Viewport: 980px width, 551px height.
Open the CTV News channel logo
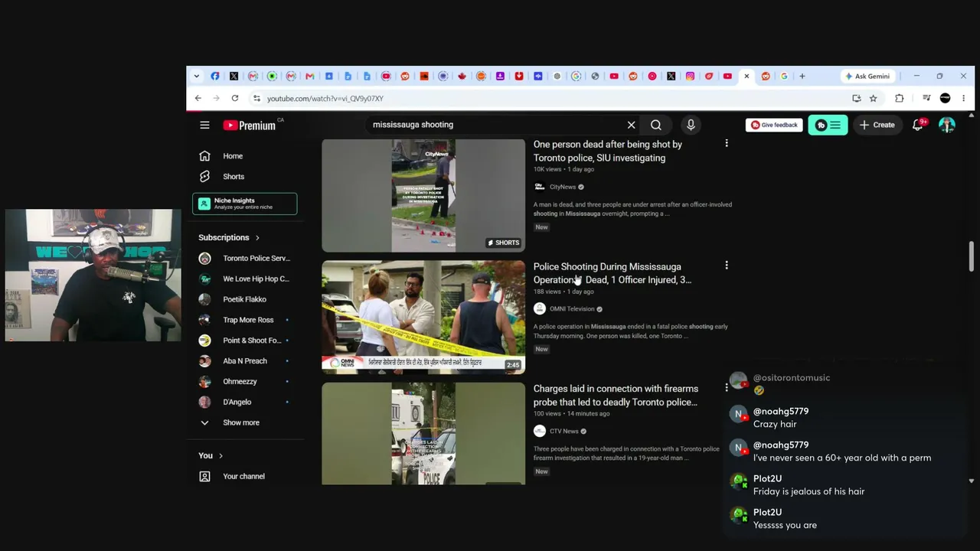coord(540,431)
